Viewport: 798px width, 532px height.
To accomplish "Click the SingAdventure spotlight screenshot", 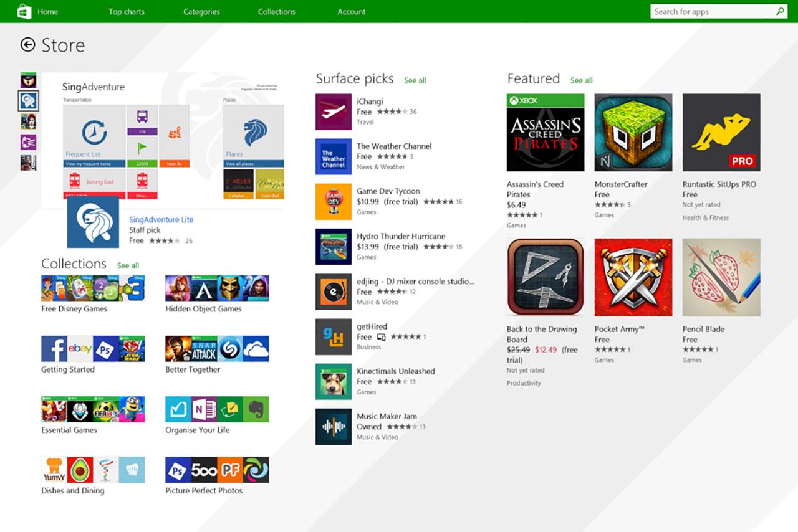I will point(163,140).
